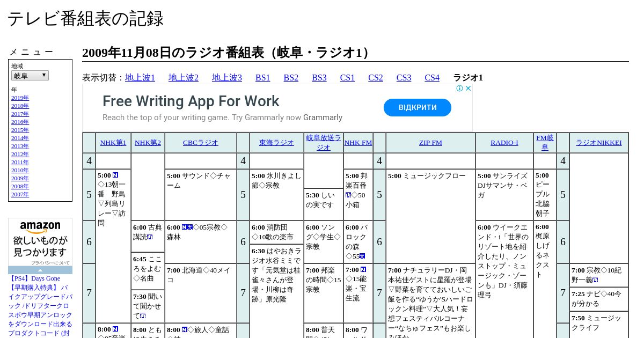Image resolution: width=644 pixels, height=338 pixels.
Task: Click the 7:25 ナビ◇40今が分かる program
Action: tap(599, 299)
